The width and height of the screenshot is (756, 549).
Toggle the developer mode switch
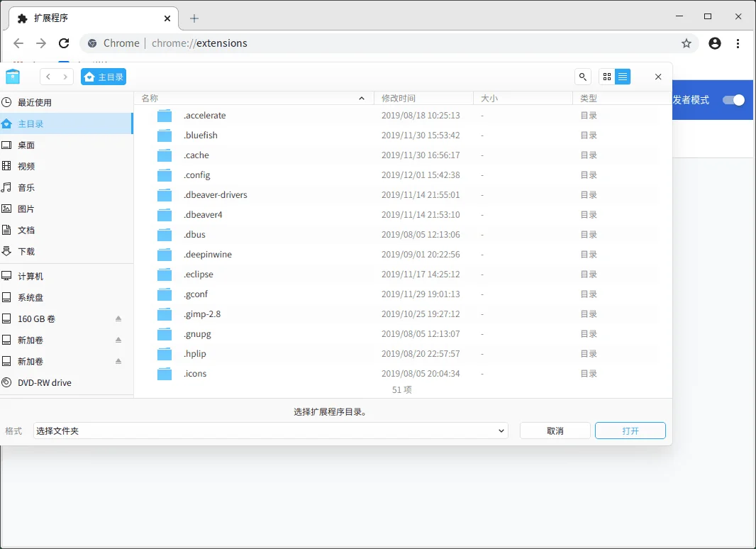pyautogui.click(x=733, y=100)
